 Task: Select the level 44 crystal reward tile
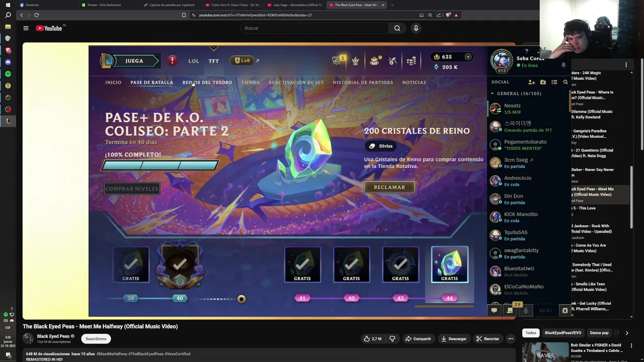tap(449, 264)
